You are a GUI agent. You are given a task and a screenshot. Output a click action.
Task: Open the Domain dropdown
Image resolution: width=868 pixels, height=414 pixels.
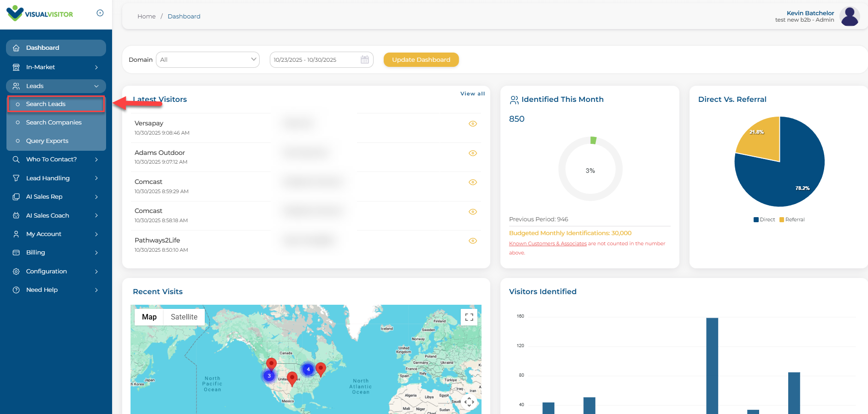tap(208, 59)
